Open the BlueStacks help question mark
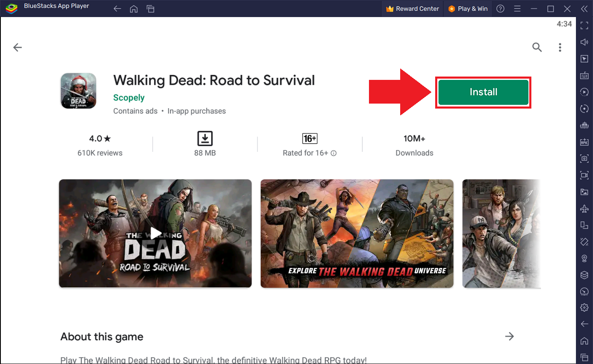 [501, 9]
